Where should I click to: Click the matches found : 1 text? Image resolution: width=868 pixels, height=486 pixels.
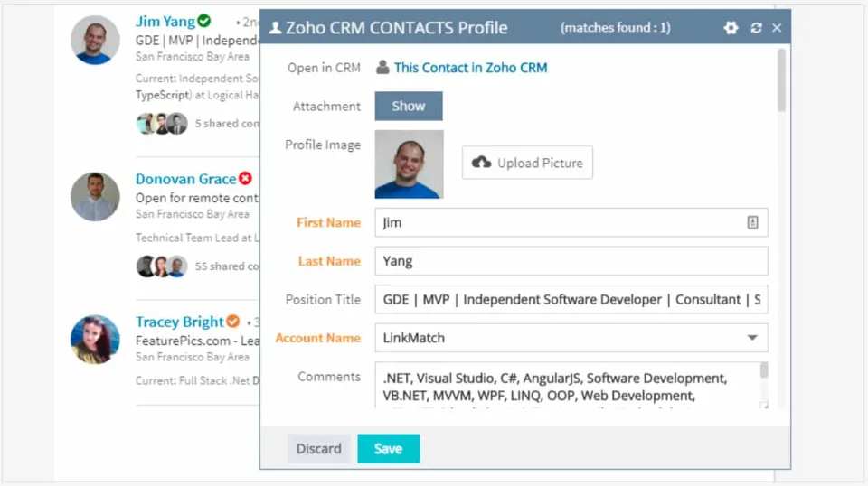[615, 28]
